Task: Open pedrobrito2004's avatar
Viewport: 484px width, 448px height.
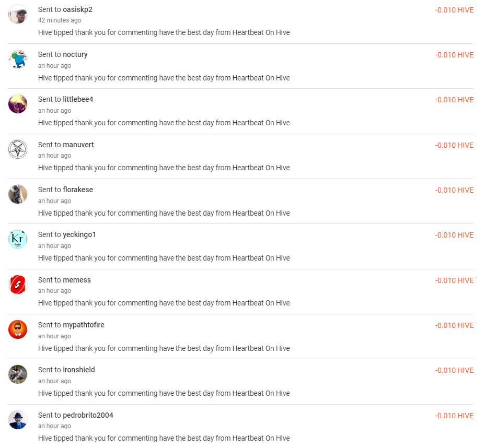Action: [18, 420]
